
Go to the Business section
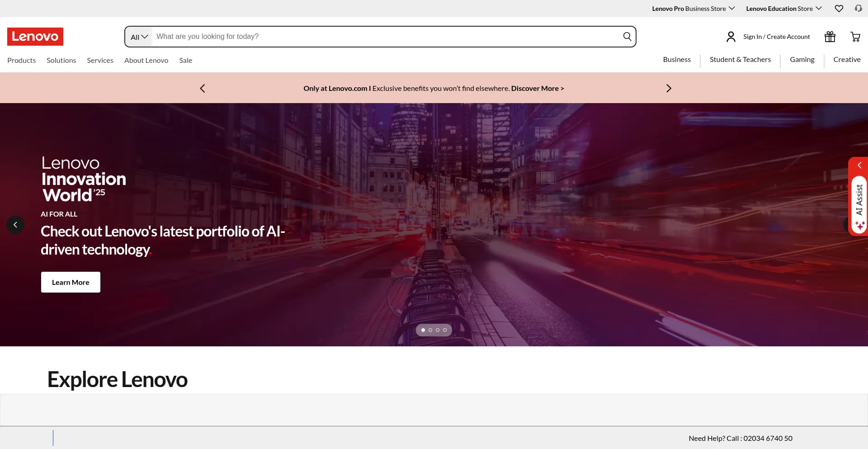click(x=677, y=60)
